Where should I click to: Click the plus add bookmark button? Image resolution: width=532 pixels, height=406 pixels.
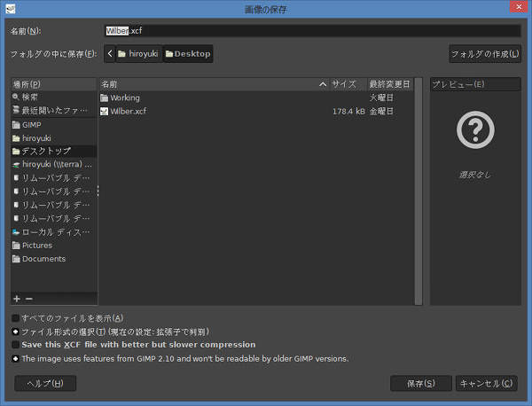click(17, 299)
